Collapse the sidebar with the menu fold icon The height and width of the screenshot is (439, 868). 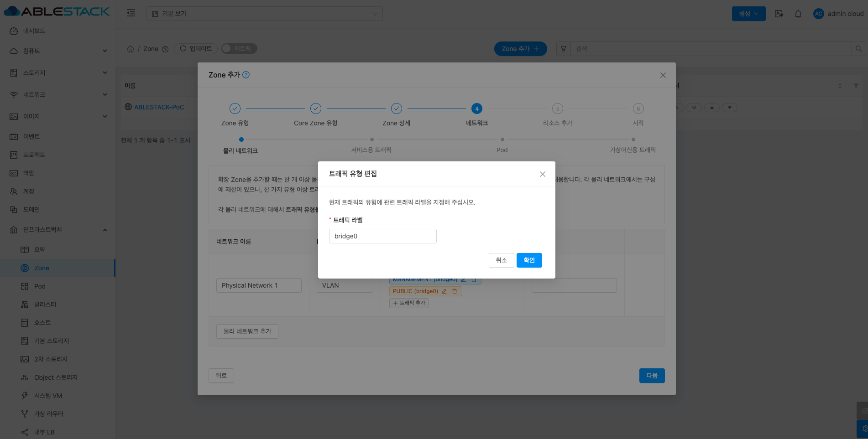(131, 13)
